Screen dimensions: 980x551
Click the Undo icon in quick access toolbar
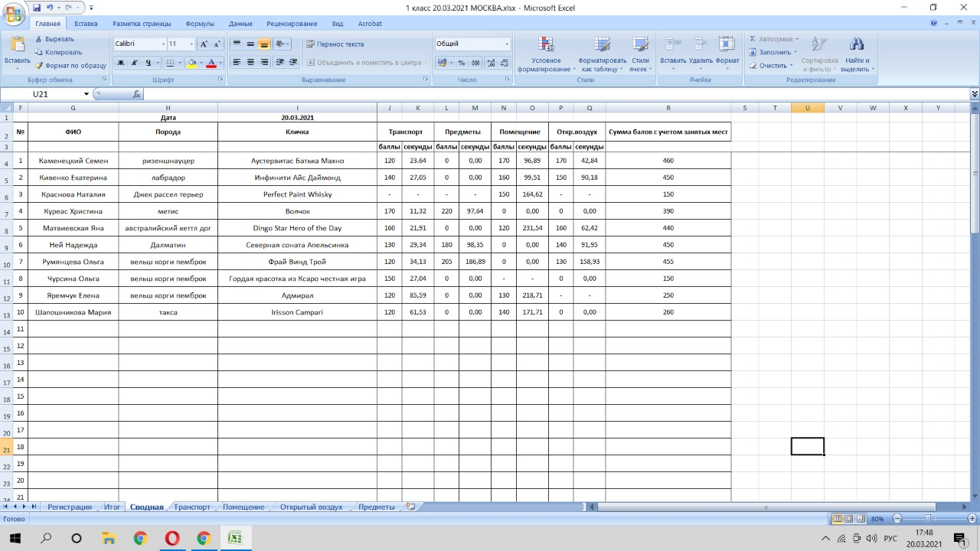tap(50, 7)
